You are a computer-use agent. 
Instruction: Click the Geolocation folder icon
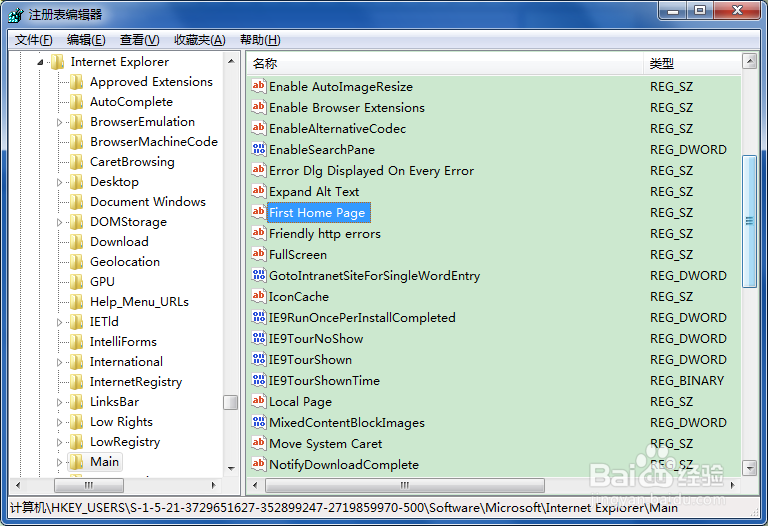76,262
